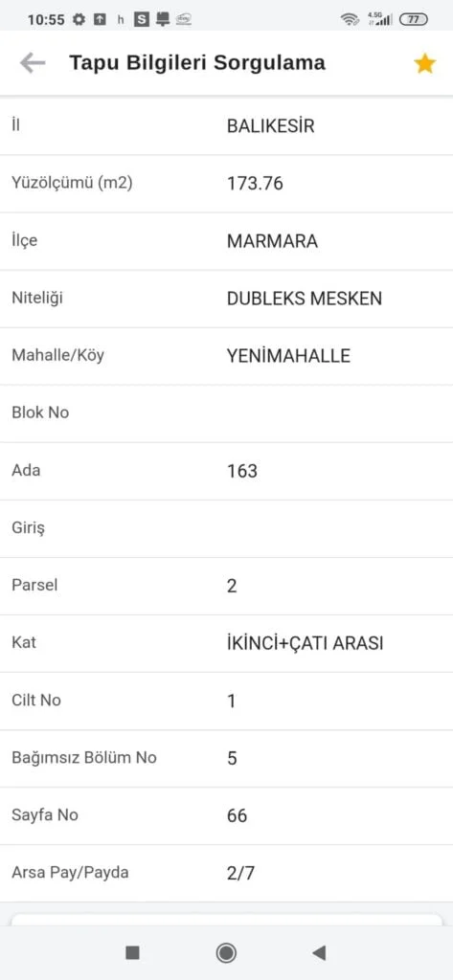The width and height of the screenshot is (453, 980).
Task: Tap the Arsa Pay/Payda value 2/7
Action: (x=241, y=873)
